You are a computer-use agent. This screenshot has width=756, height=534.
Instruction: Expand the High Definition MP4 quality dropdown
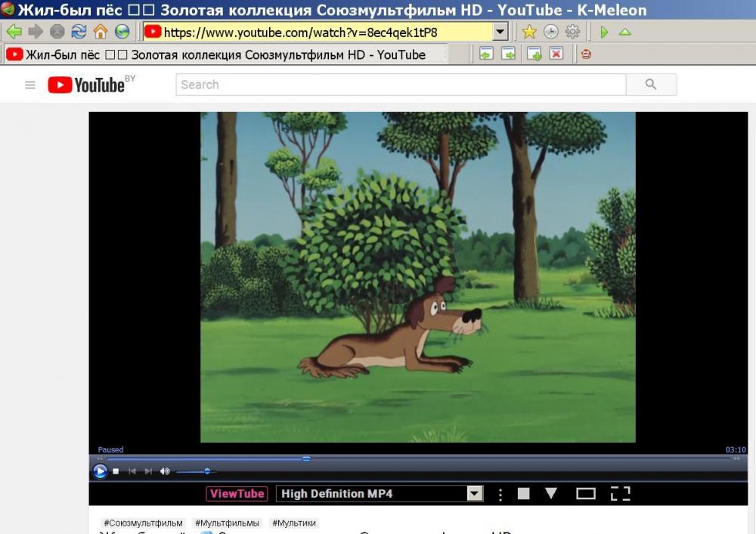pyautogui.click(x=474, y=494)
